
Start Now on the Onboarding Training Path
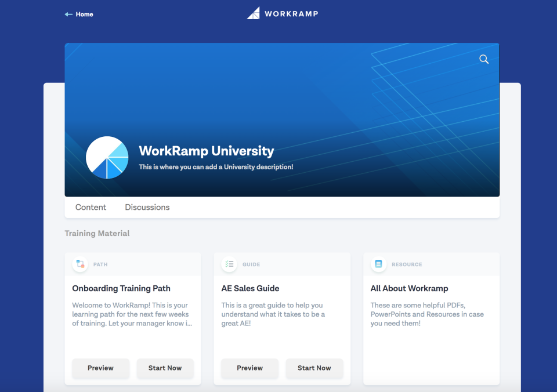point(165,368)
